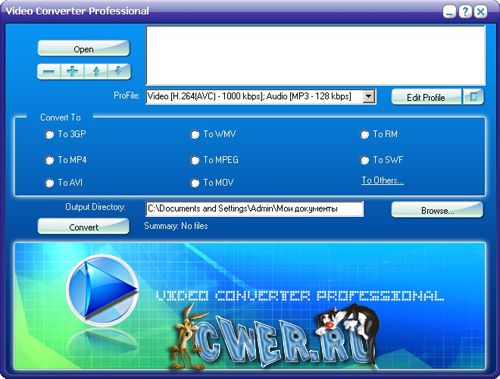Minimize the Video Converter window

pos(449,12)
